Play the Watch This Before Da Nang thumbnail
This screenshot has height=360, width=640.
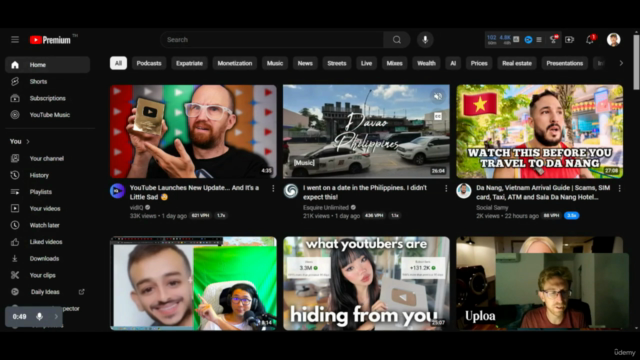[540, 131]
